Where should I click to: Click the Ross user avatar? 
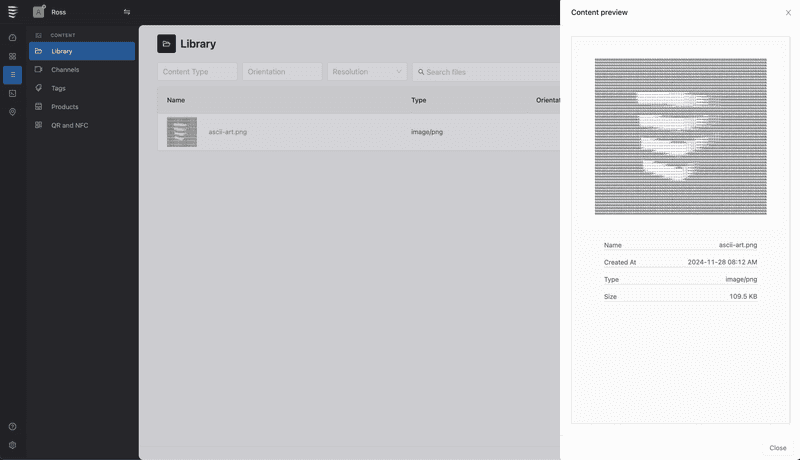39,12
